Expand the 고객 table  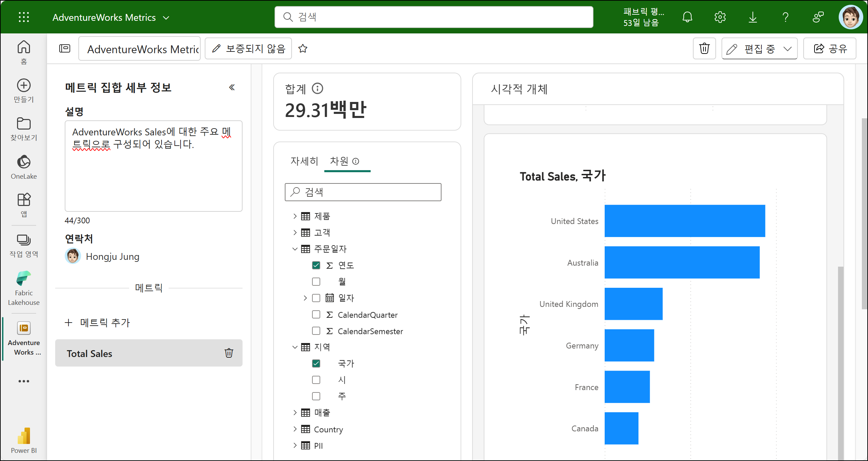tap(295, 233)
